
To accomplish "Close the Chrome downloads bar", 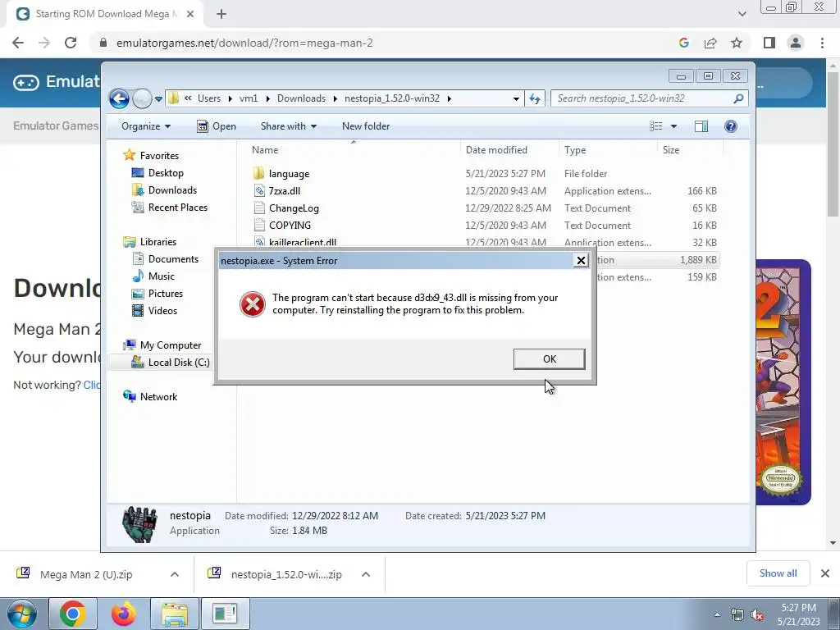I will point(825,573).
